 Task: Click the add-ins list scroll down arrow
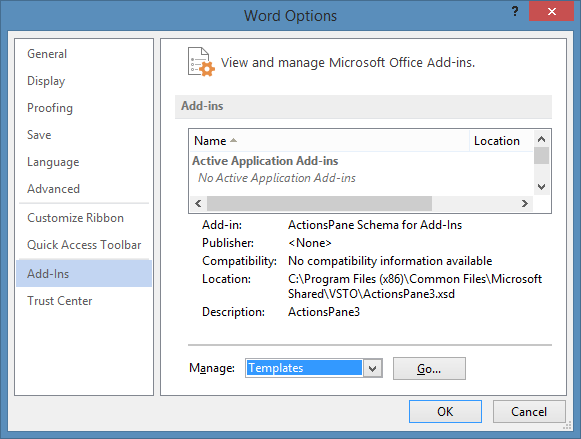[x=541, y=187]
